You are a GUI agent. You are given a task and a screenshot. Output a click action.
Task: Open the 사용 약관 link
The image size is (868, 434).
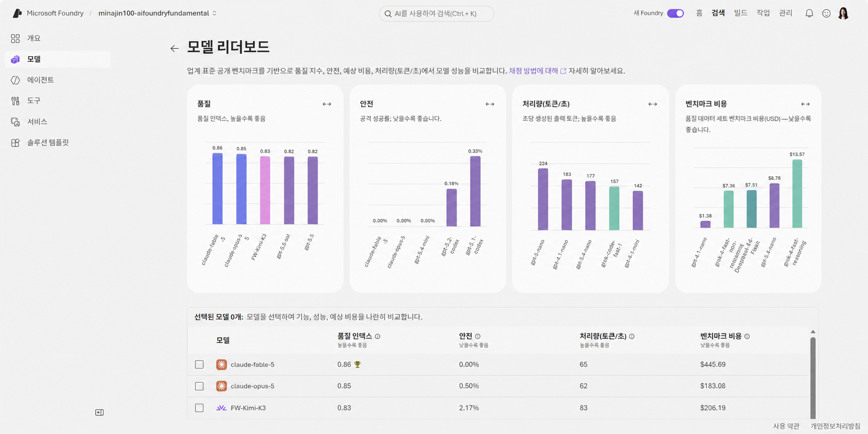click(x=786, y=426)
